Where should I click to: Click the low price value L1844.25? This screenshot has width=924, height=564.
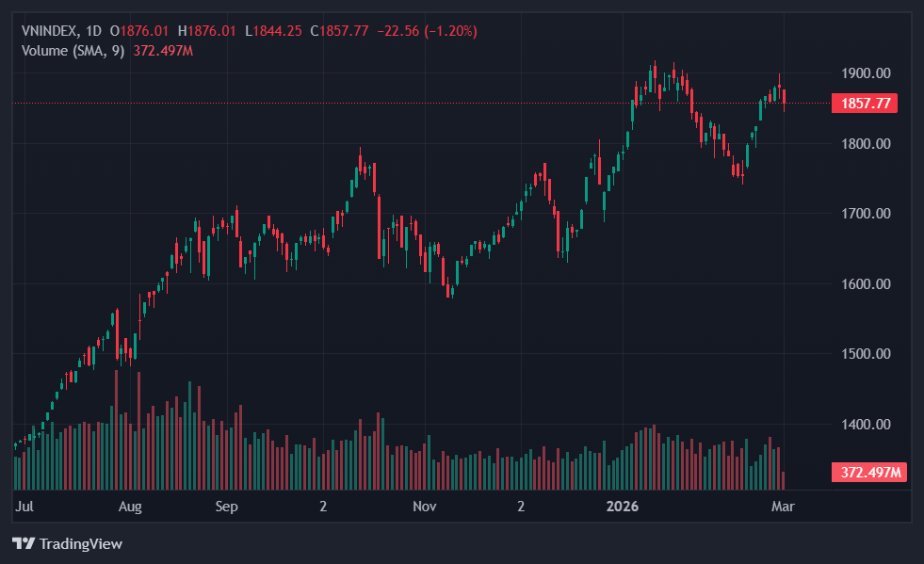point(273,31)
